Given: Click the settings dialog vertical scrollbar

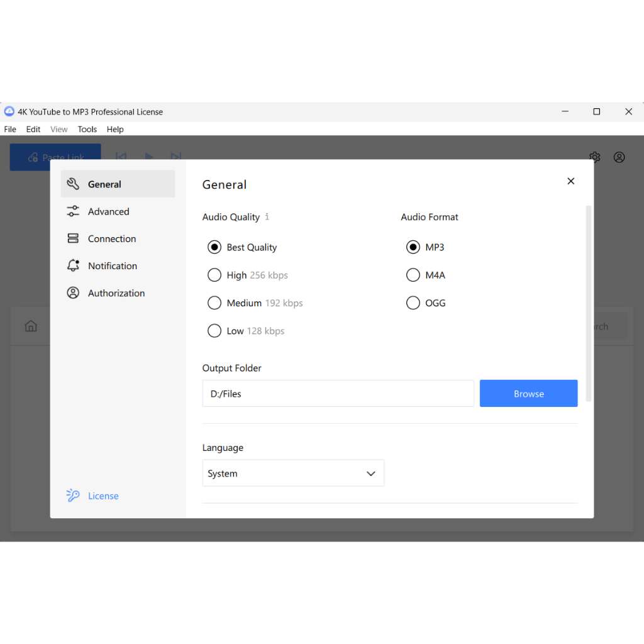Looking at the screenshot, I should click(588, 302).
